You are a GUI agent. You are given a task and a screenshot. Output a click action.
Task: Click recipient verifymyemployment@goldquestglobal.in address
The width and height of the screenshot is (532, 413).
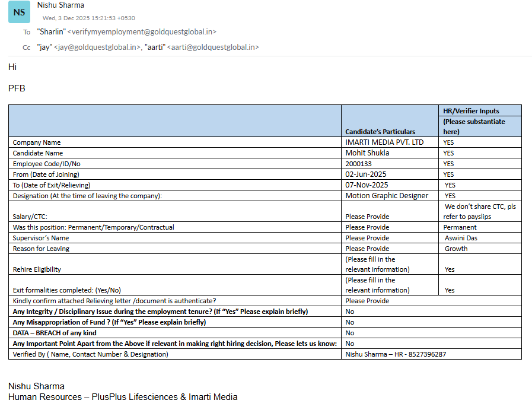(x=142, y=32)
